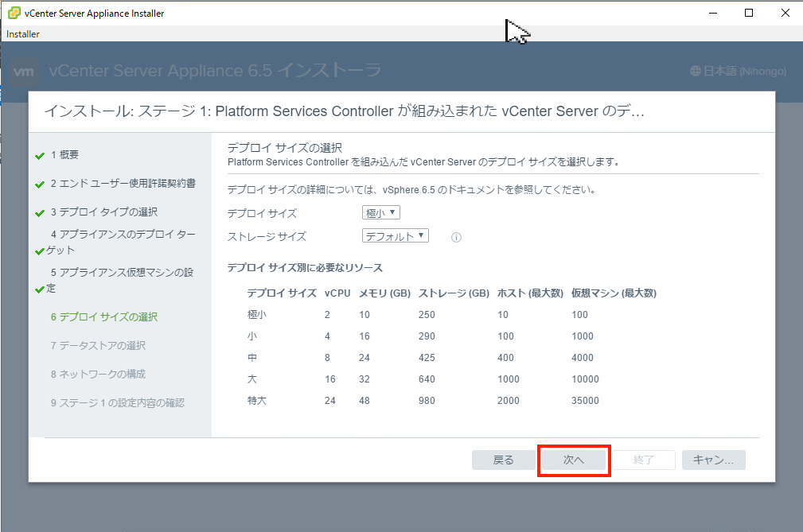
Task: Click storage value 425 in the table
Action: [427, 358]
